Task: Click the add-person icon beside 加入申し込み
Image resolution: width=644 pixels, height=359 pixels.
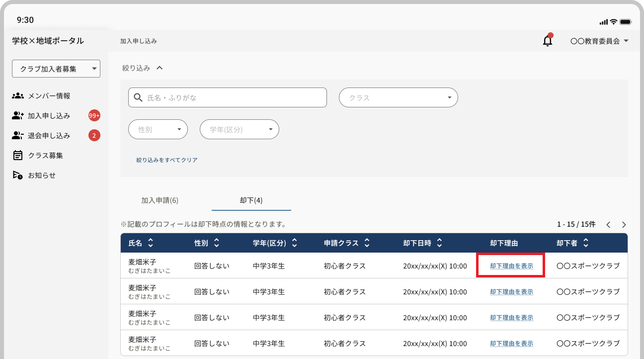Action: tap(18, 115)
